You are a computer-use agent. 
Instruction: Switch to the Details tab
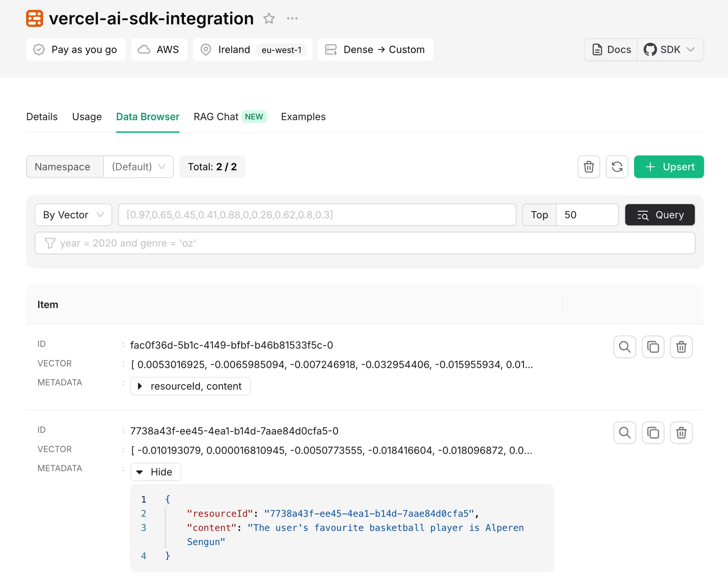click(x=42, y=116)
